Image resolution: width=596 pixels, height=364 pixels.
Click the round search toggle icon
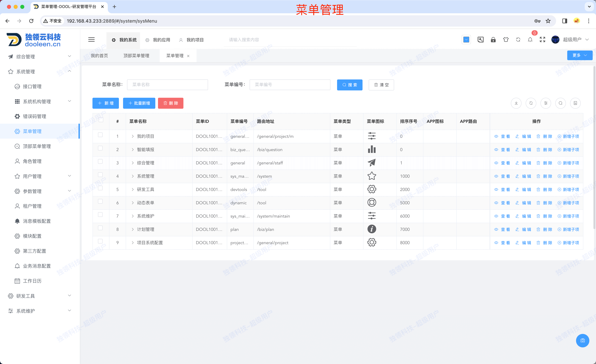click(x=560, y=103)
